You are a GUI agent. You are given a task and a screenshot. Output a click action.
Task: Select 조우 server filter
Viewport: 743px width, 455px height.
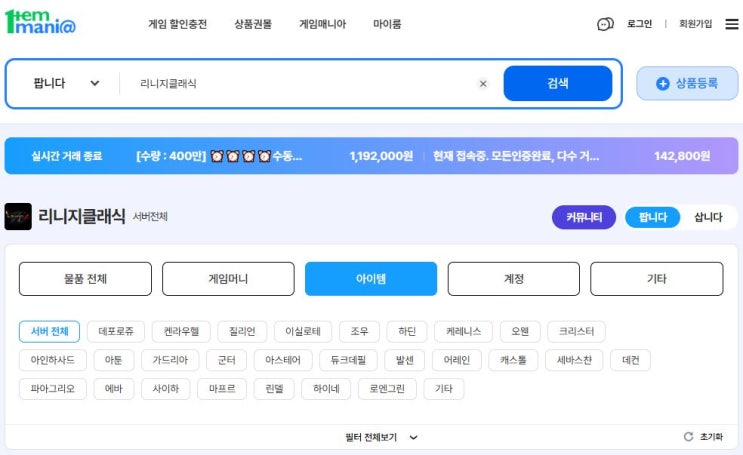[x=359, y=331]
